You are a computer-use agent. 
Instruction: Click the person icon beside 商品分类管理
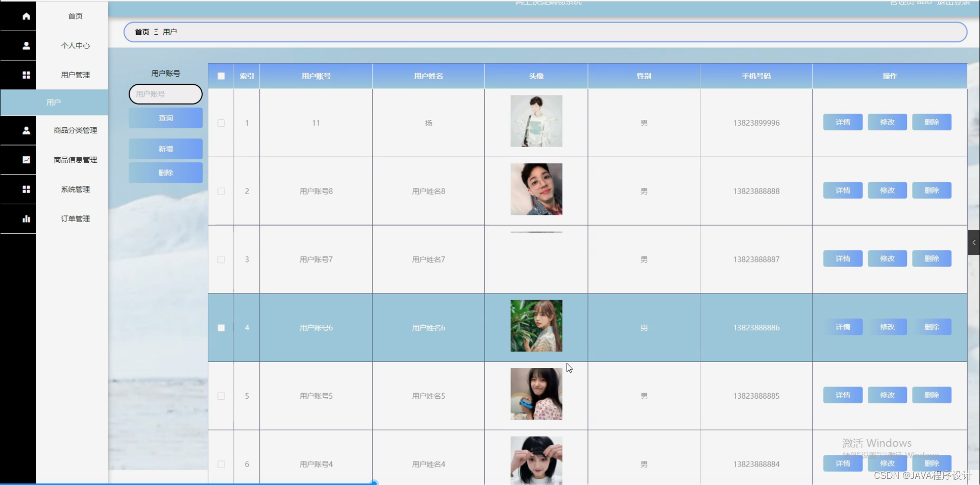click(x=26, y=131)
